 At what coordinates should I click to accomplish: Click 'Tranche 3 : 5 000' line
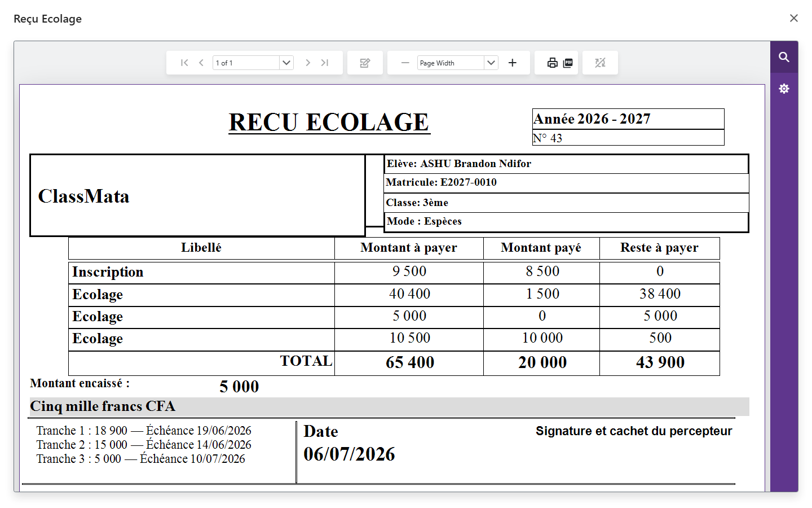141,459
